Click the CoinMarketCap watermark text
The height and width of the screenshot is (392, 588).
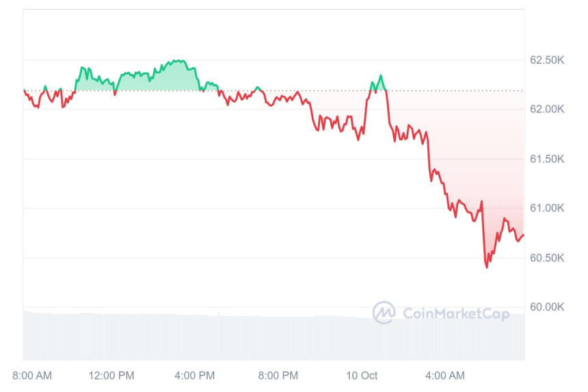455,314
